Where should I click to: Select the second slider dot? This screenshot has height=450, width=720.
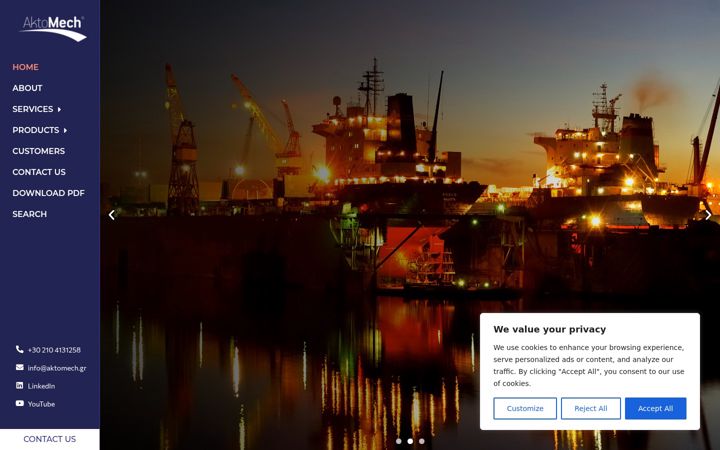(x=410, y=441)
